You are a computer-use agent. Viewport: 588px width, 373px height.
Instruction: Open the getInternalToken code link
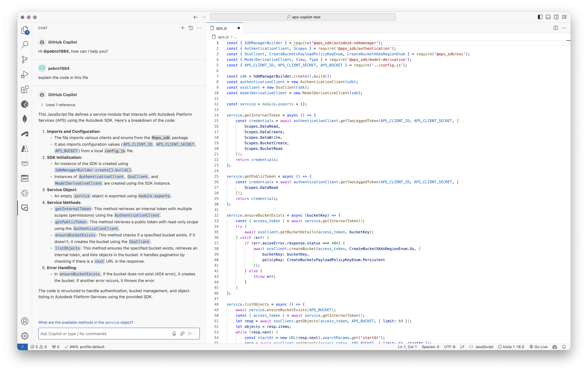pos(73,209)
